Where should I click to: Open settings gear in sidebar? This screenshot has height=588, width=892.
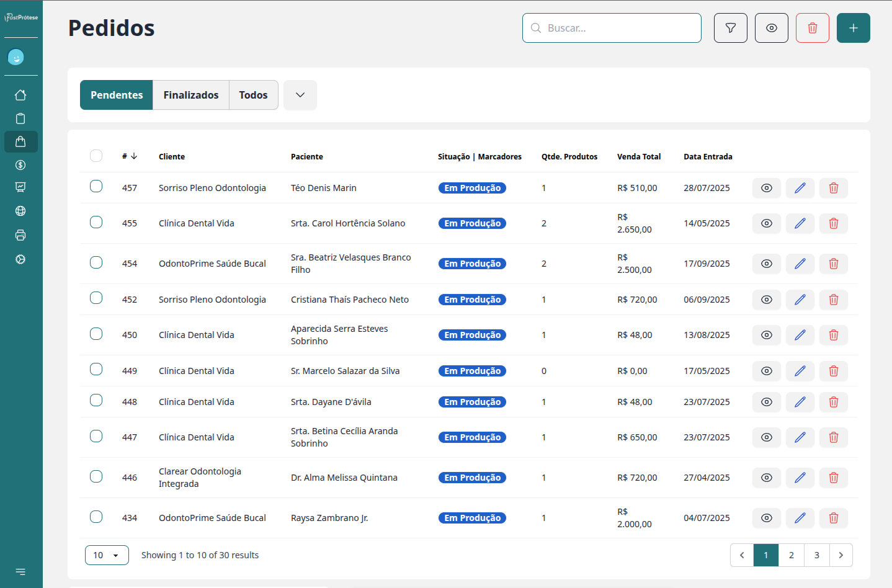20,259
